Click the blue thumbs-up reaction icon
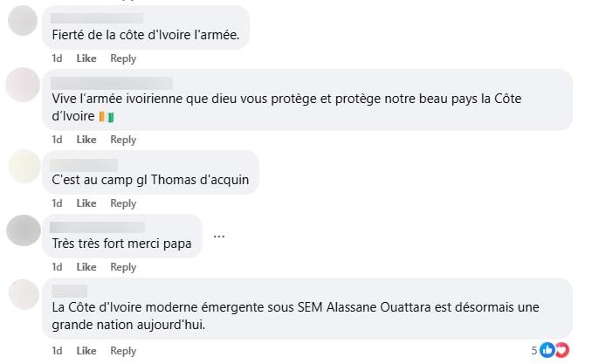This screenshot has width=592, height=364. tap(548, 350)
